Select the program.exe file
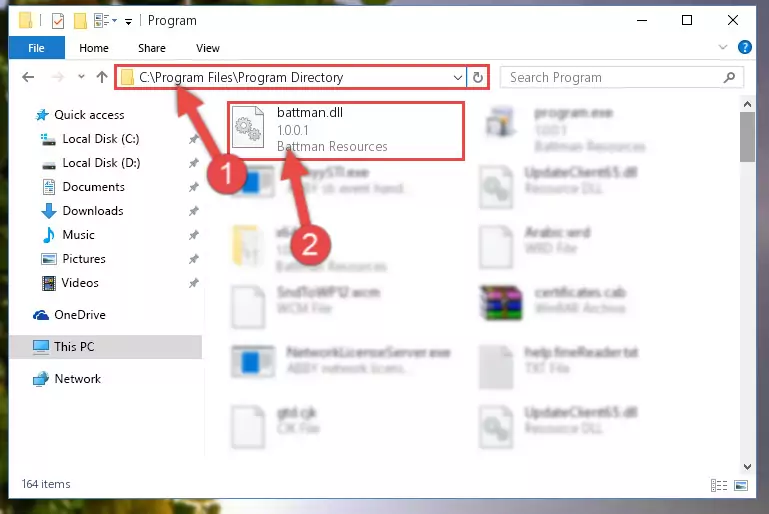Viewport: 769px width, 514px height. pos(566,129)
